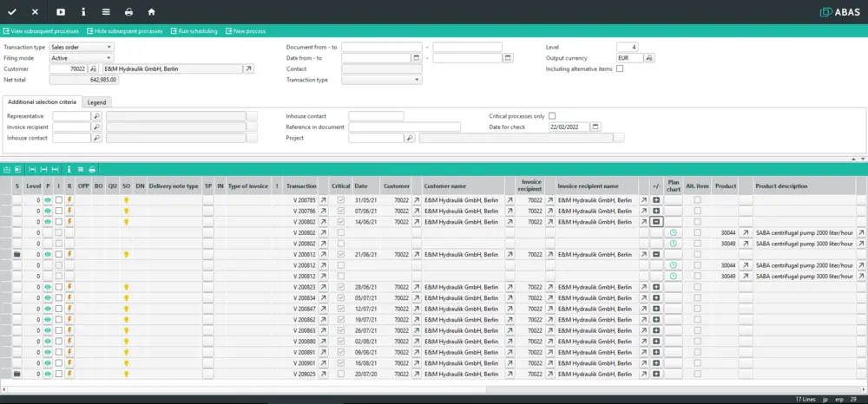
Task: Click the confirm checkmark icon in top bar
Action: pos(12,11)
